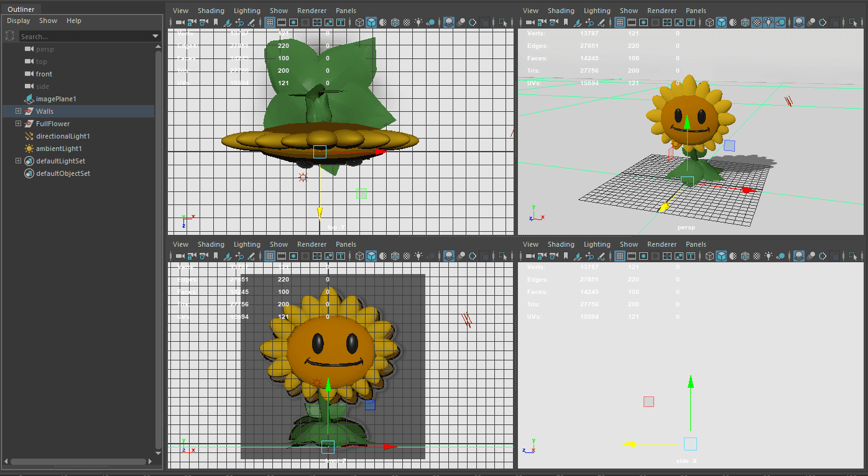Click Bookmarks icon in front view panel
868x476 pixels.
tap(215, 255)
